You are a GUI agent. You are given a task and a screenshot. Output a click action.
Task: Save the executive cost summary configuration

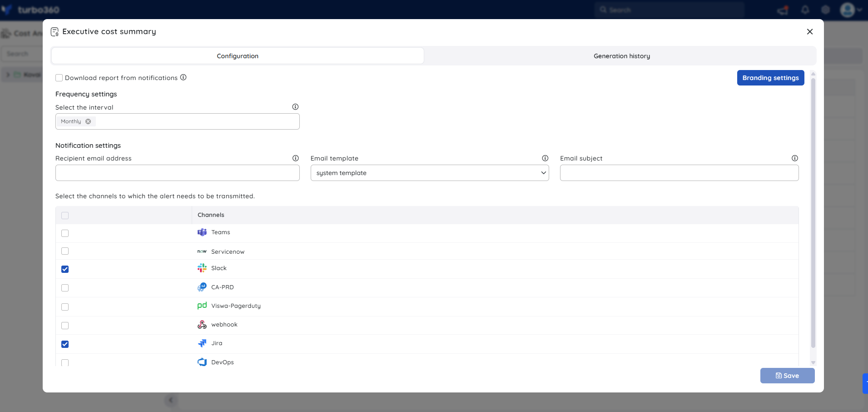788,376
